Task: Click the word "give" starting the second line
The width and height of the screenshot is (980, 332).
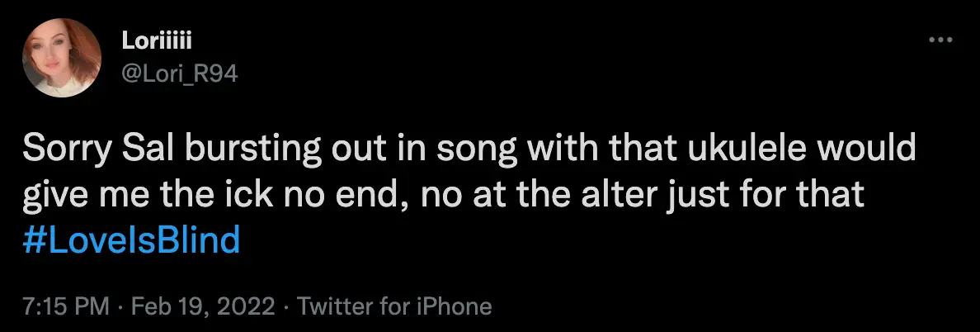Action: [53, 195]
